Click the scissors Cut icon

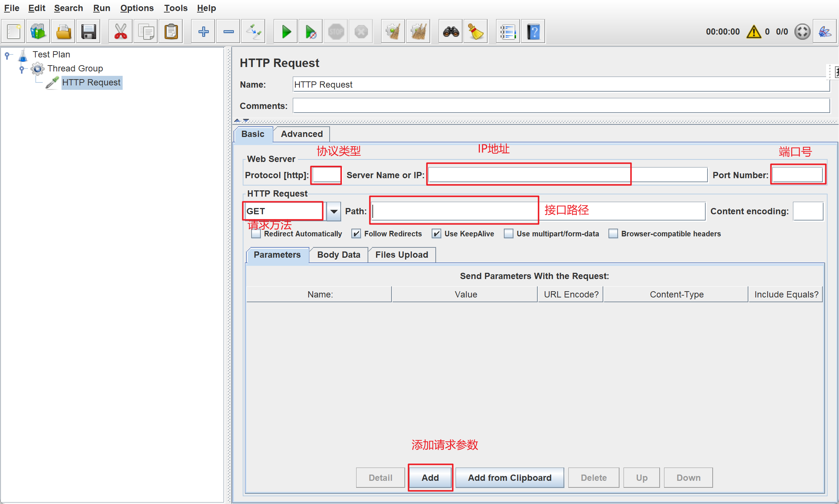coord(120,32)
